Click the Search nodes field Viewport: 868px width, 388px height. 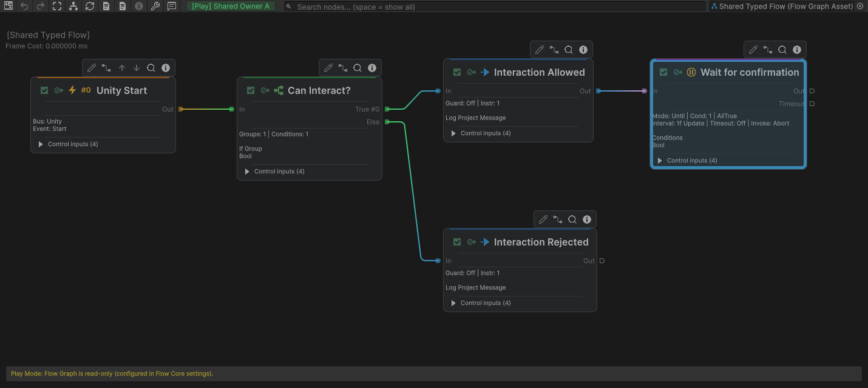[495, 7]
